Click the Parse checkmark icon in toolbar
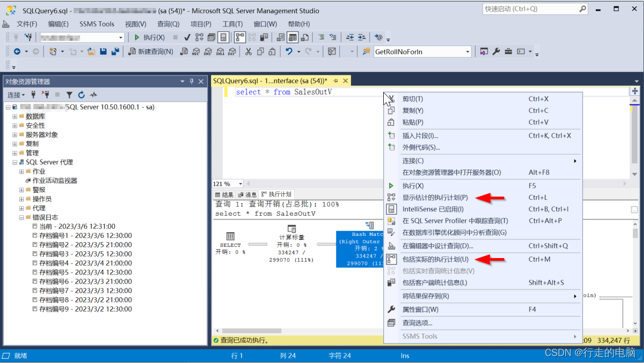The width and height of the screenshot is (644, 363). [187, 38]
